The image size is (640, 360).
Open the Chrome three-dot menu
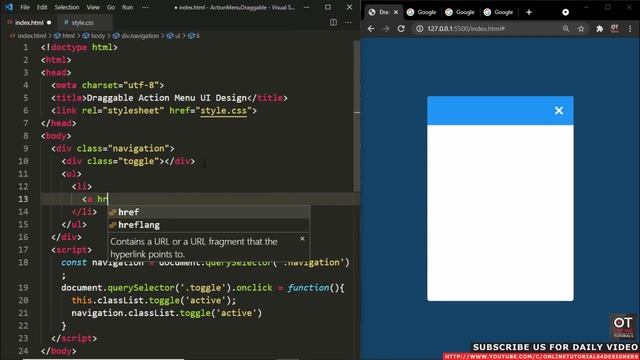(x=630, y=29)
